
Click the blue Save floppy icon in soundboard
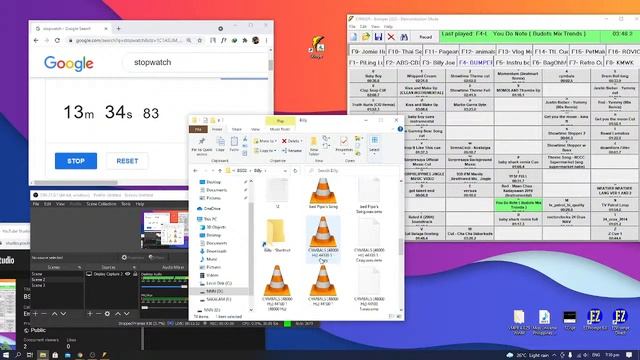click(378, 37)
